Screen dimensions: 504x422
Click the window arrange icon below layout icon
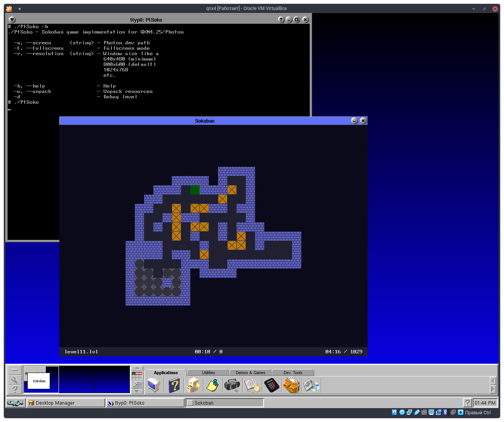pos(137,385)
